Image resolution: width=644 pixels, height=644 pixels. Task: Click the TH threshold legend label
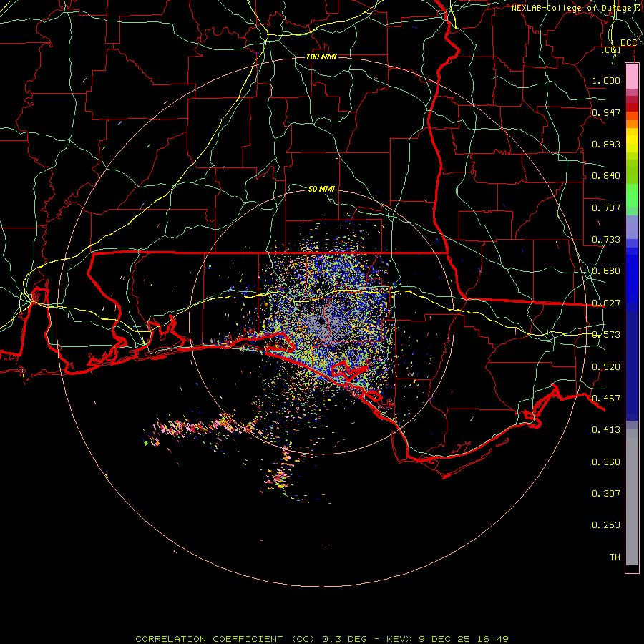pos(615,557)
